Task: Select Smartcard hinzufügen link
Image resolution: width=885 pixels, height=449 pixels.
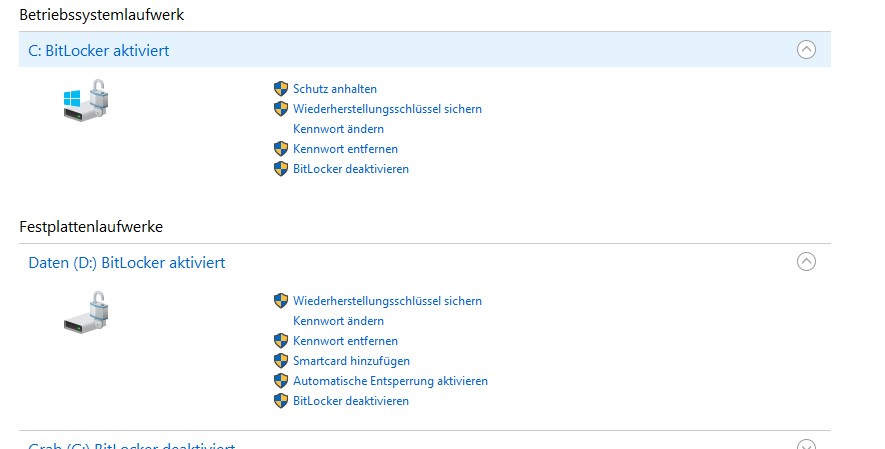Action: [x=351, y=361]
